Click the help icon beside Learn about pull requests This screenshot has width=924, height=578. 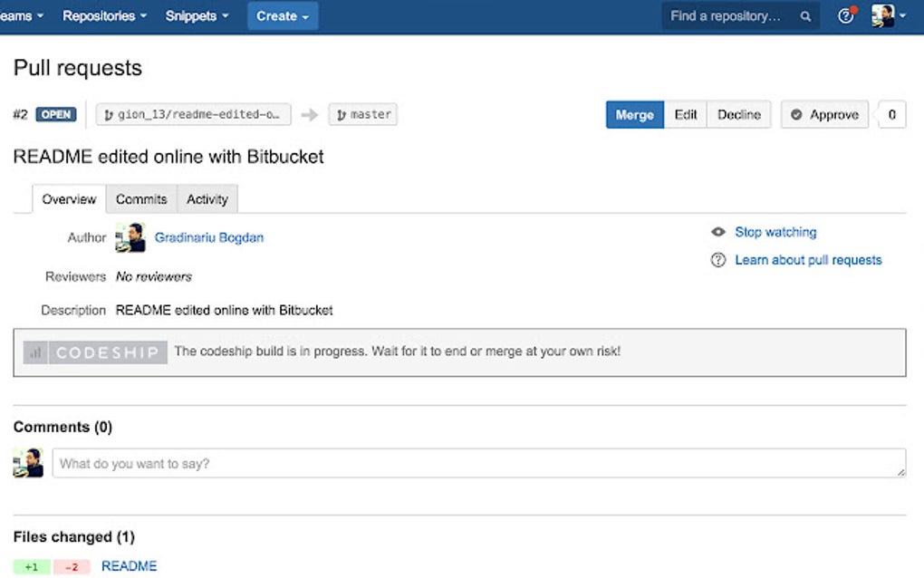coord(718,260)
